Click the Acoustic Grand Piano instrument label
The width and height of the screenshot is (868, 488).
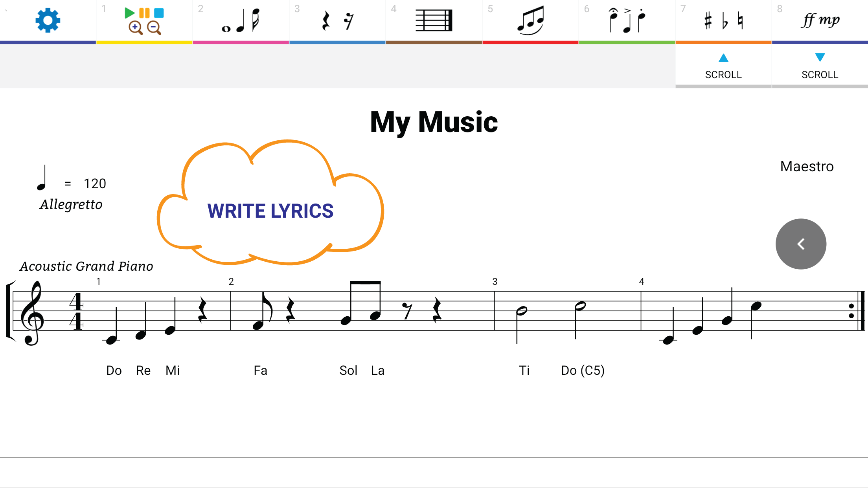(x=86, y=266)
